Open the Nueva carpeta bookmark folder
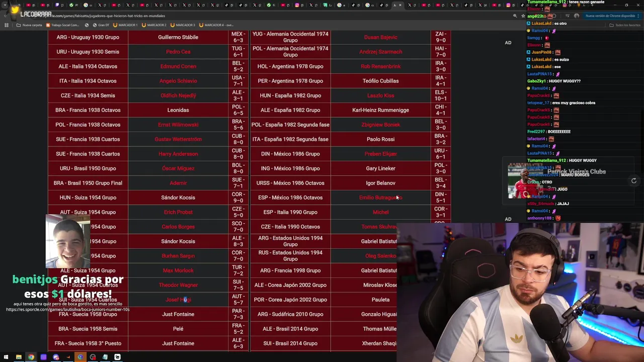This screenshot has width=644, height=362. pyautogui.click(x=29, y=25)
